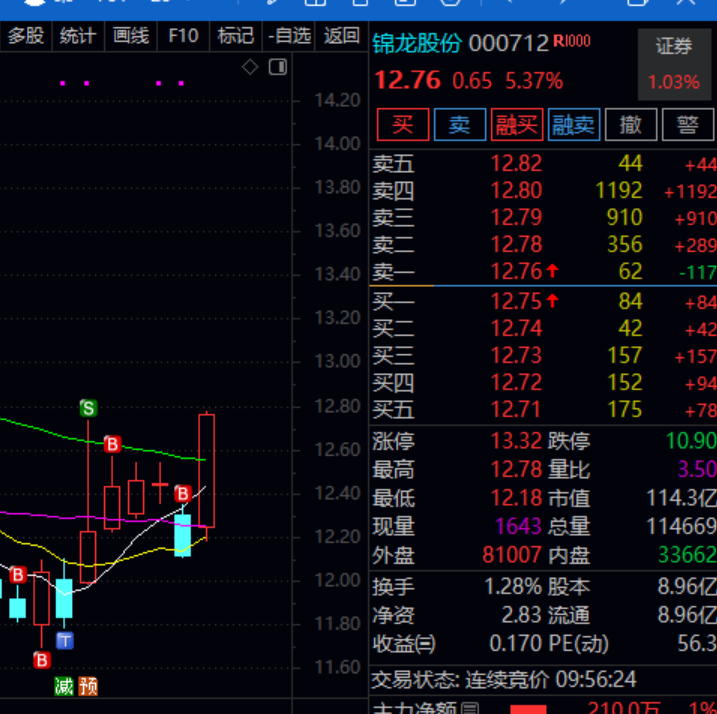The height and width of the screenshot is (714, 717).
Task: Click the 外盘 value 81007
Action: 512,555
